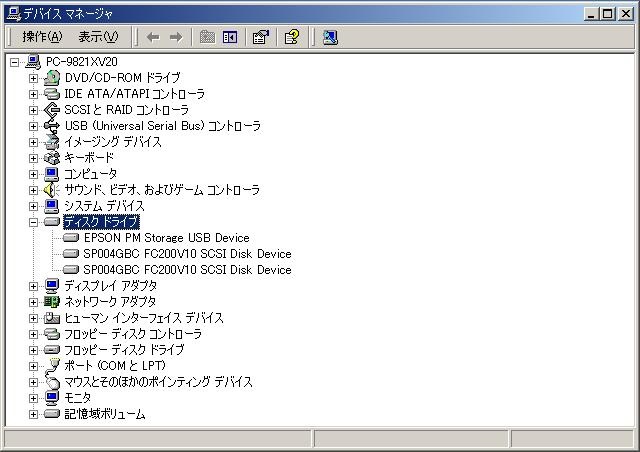
Task: Collapse the ディスク ドライブ node
Action: [x=34, y=222]
